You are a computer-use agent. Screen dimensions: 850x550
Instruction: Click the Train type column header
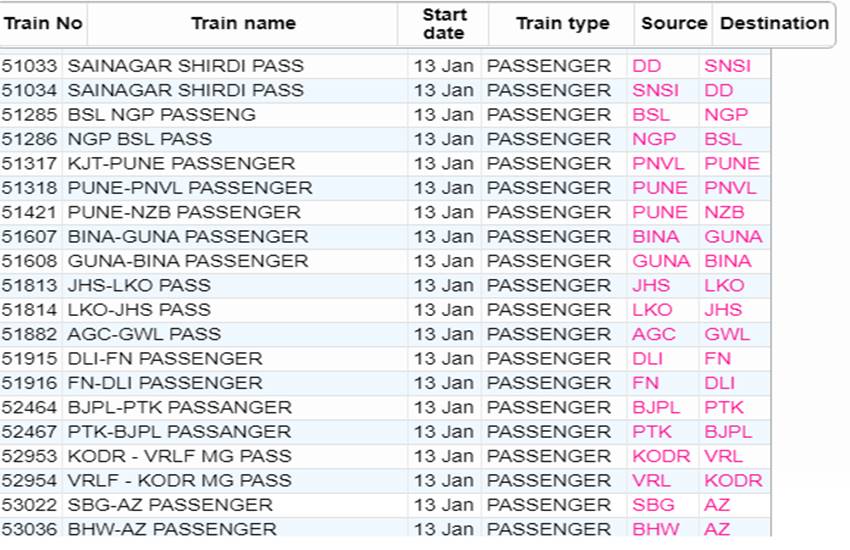point(562,24)
